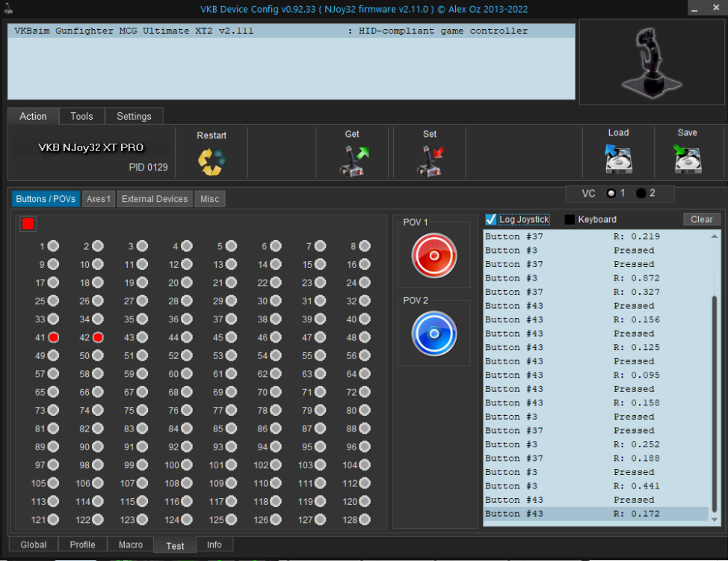This screenshot has height=561, width=728.
Task: Open the Axes1 tab
Action: (x=99, y=199)
